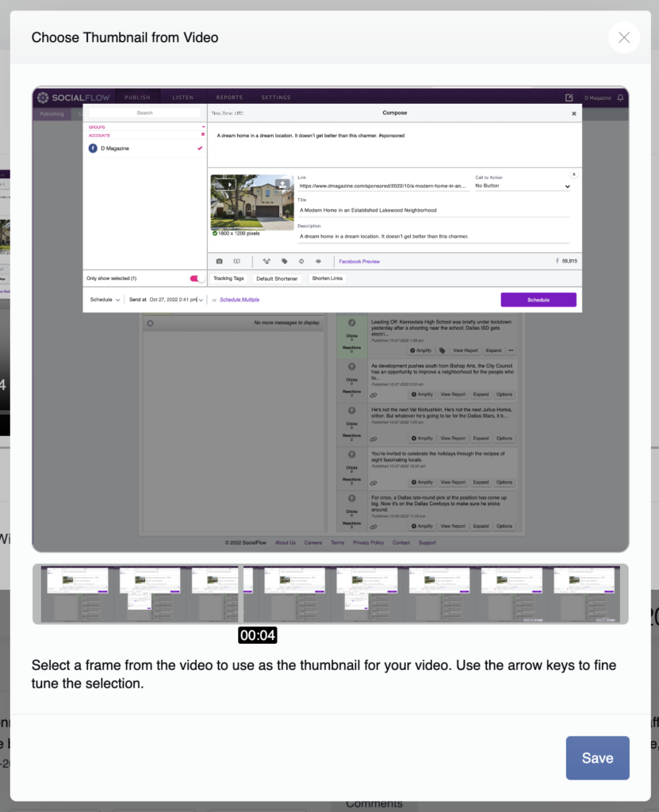Close the Choose Thumbnail from Video dialog

(x=624, y=37)
